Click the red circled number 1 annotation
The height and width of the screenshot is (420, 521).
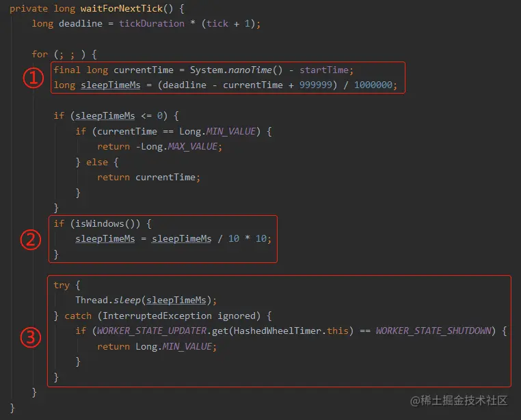coord(34,78)
